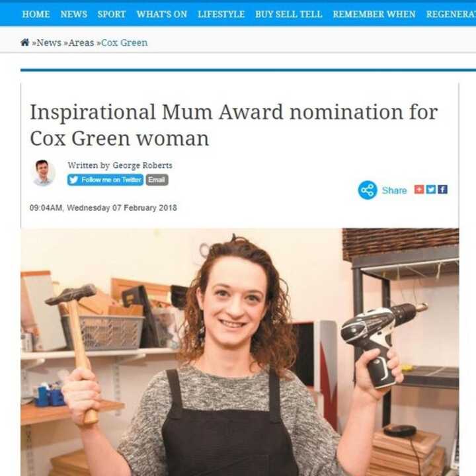Open the LIFESTYLE section
Screen dimensions: 476x476
221,15
